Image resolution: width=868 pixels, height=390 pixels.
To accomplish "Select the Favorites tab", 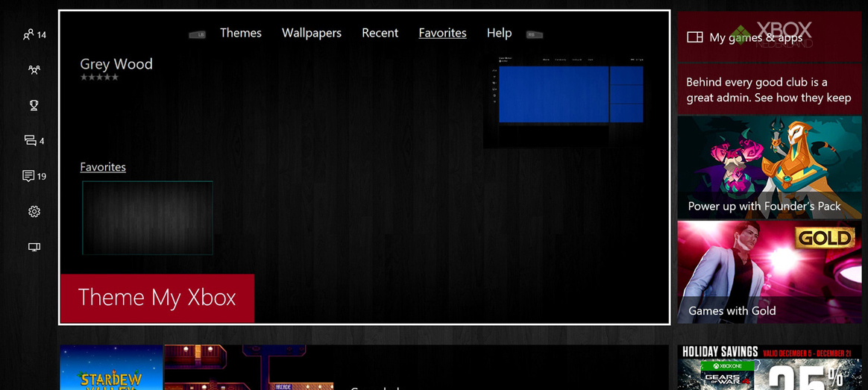I will [x=442, y=33].
